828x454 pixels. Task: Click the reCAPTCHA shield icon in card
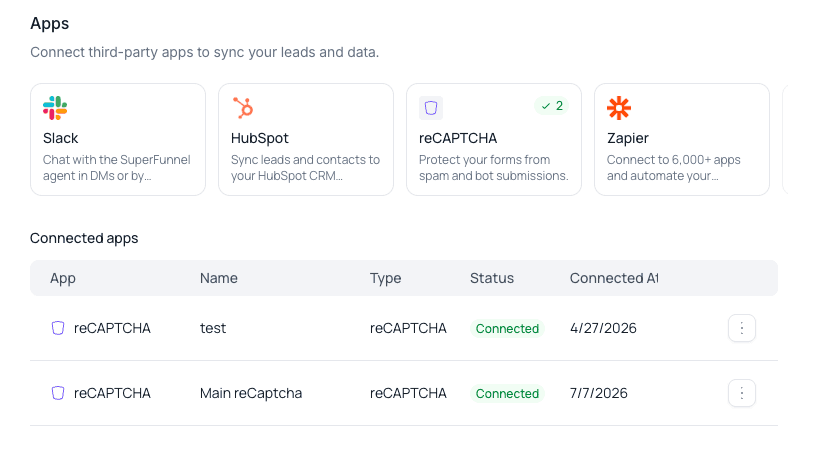[431, 108]
